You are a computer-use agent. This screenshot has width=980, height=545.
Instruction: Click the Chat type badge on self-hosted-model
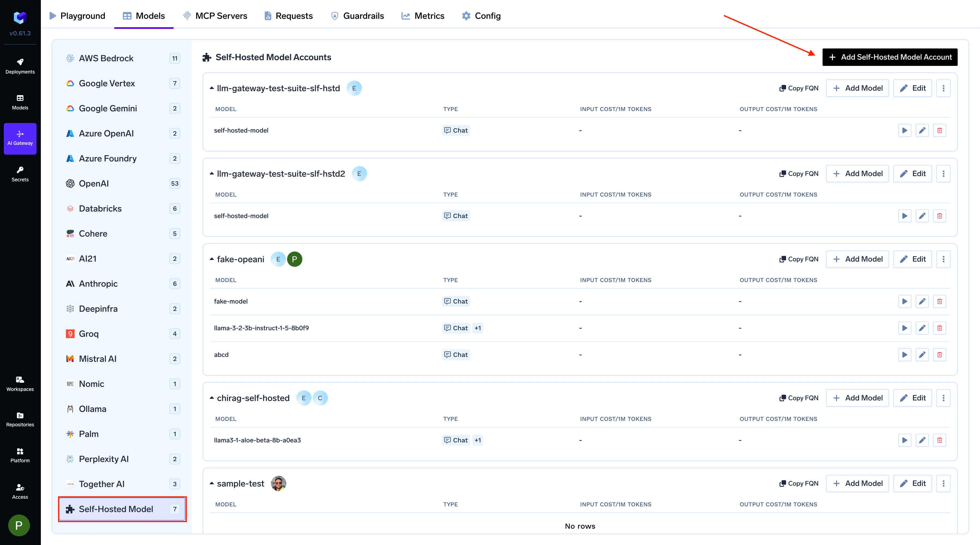point(456,130)
